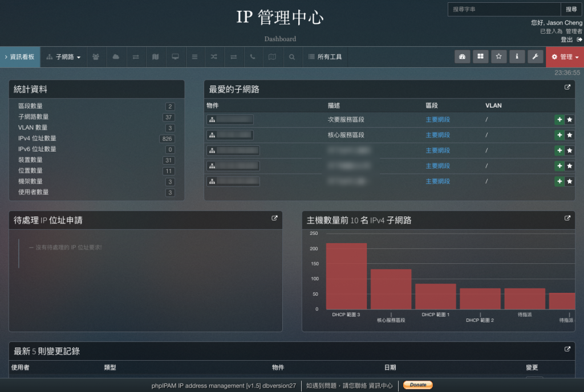Click the magnifier search icon in navbar

point(292,57)
